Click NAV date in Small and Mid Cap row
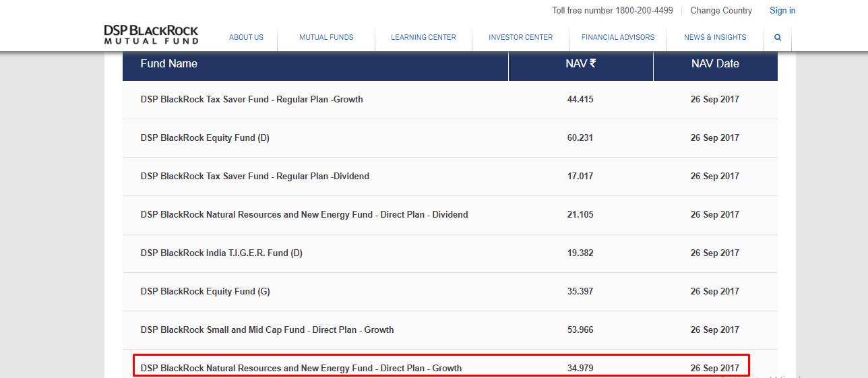Image resolution: width=868 pixels, height=378 pixels. click(x=715, y=330)
